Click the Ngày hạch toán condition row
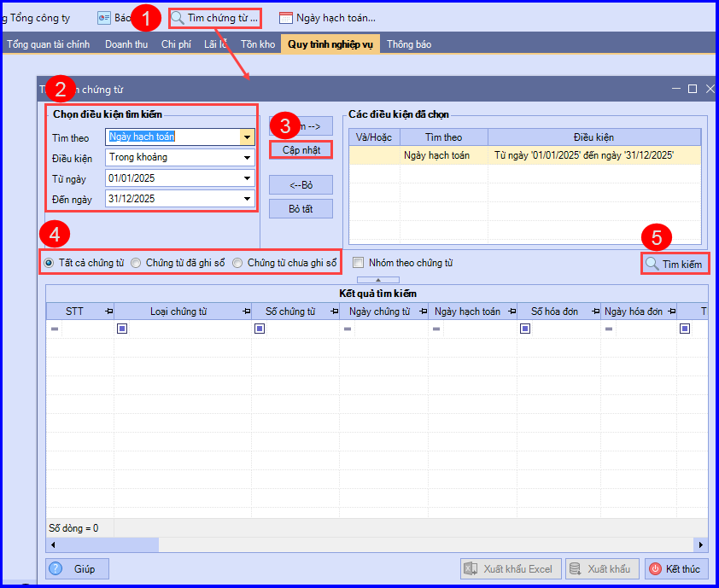The height and width of the screenshot is (588, 719). [524, 155]
